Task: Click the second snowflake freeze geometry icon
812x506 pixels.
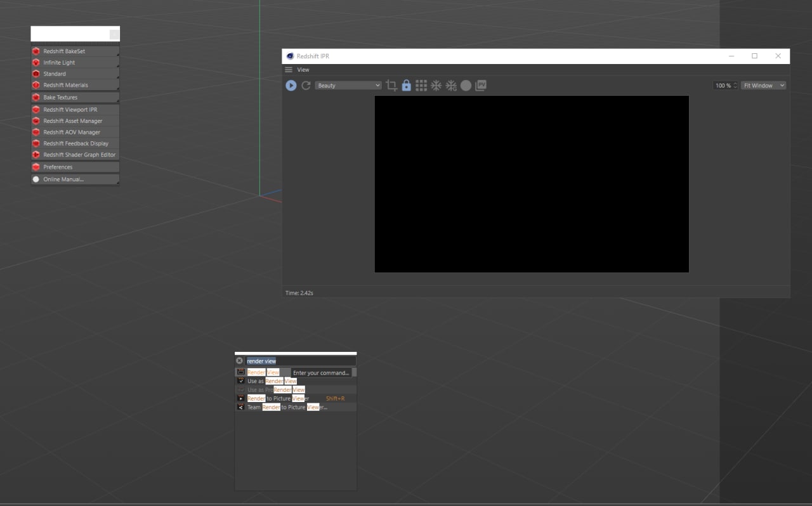Action: (x=451, y=86)
